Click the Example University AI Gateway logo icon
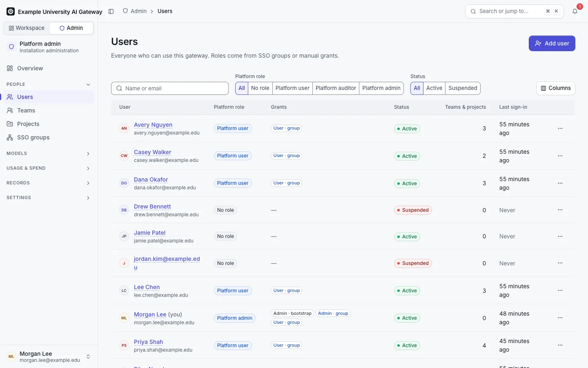This screenshot has height=368, width=588. [11, 11]
